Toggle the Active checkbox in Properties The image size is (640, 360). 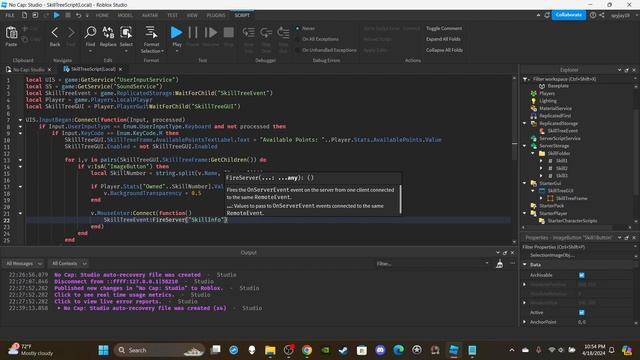(x=582, y=313)
